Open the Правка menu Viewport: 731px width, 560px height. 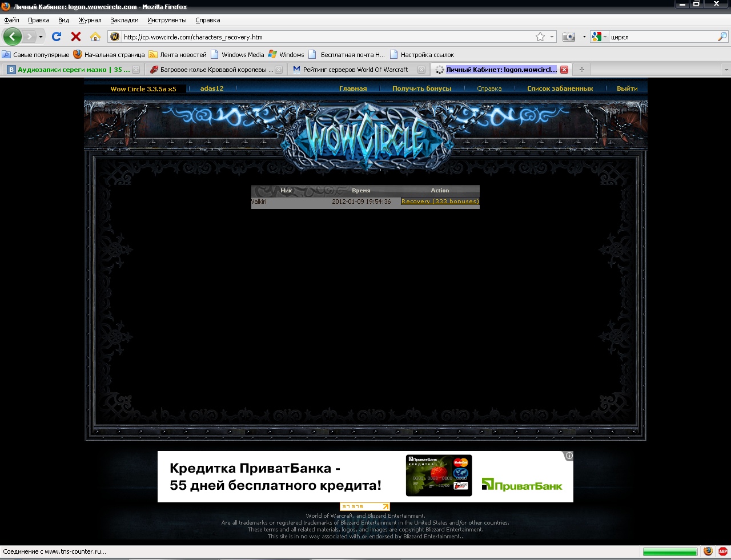point(39,20)
